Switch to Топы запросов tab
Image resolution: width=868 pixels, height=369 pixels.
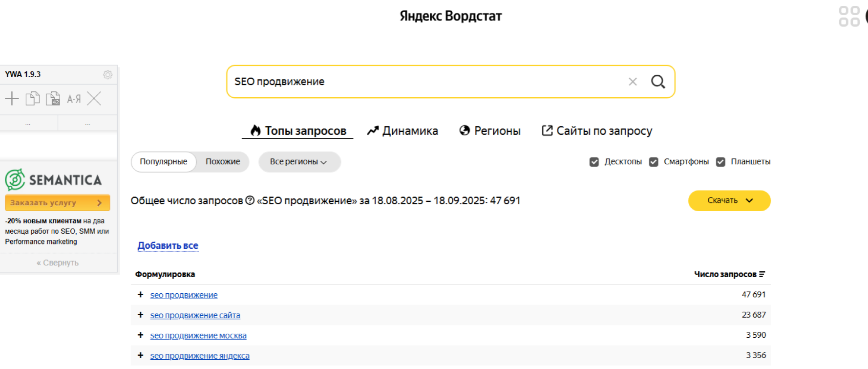298,130
